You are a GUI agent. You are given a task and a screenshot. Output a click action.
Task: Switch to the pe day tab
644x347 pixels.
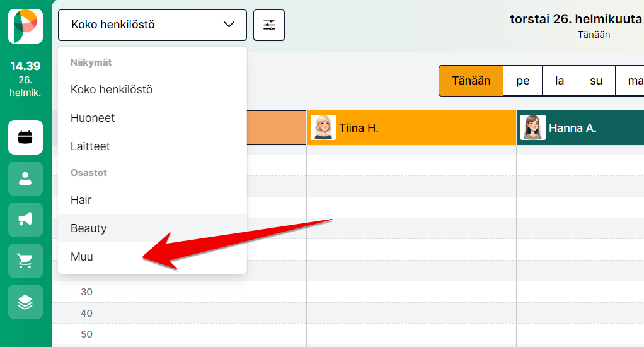pos(522,81)
